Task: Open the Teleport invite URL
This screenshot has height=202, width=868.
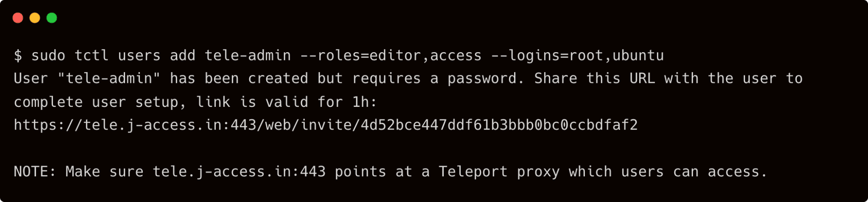Action: (326, 125)
